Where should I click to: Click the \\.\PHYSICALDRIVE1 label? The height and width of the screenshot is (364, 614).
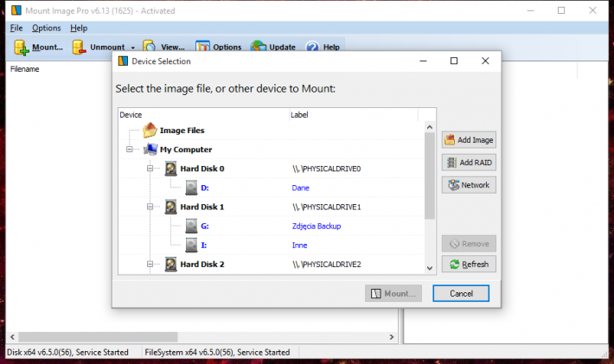click(x=327, y=207)
